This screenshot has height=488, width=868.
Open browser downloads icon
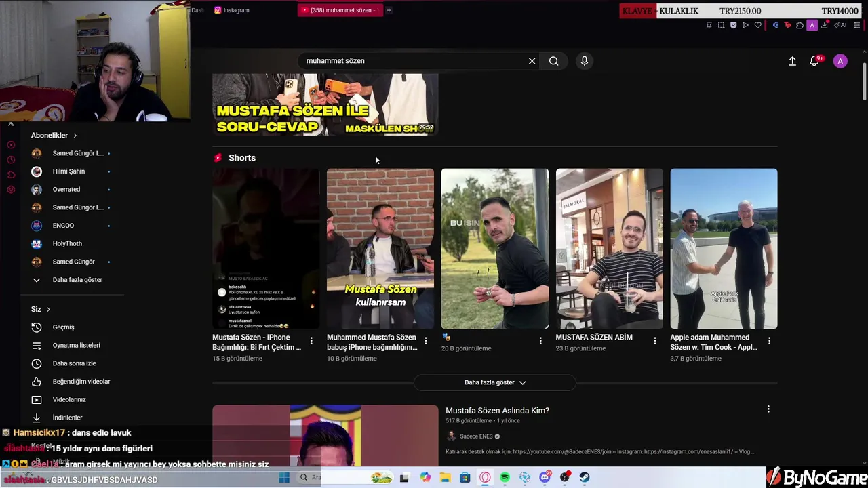(825, 25)
